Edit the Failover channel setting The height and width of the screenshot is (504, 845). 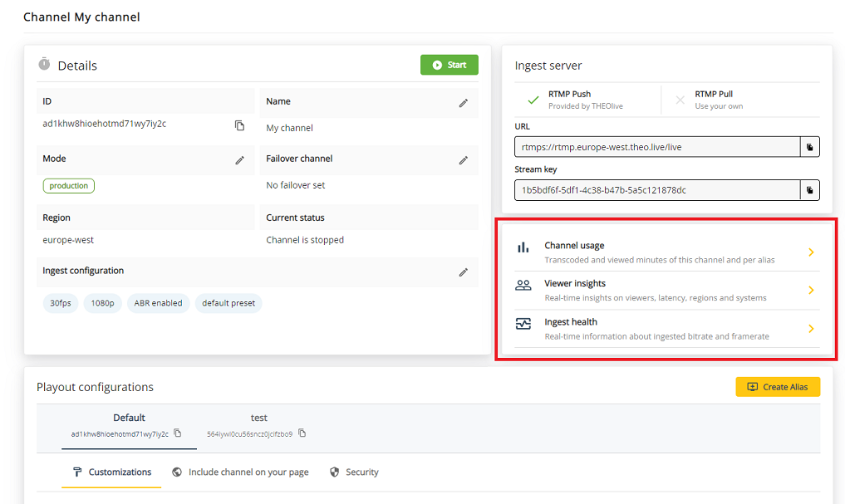(x=464, y=159)
